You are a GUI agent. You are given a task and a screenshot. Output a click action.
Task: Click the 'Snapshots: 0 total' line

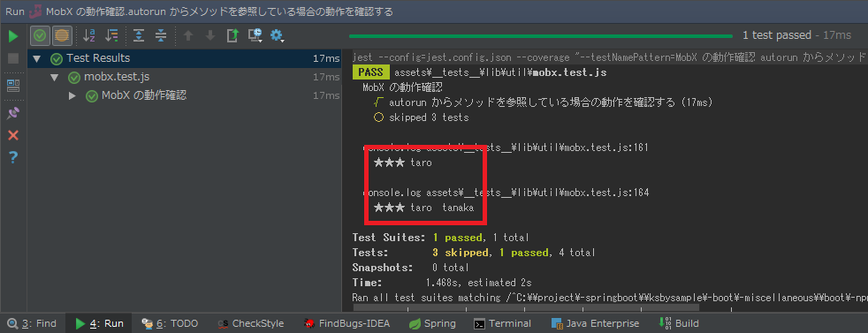411,268
